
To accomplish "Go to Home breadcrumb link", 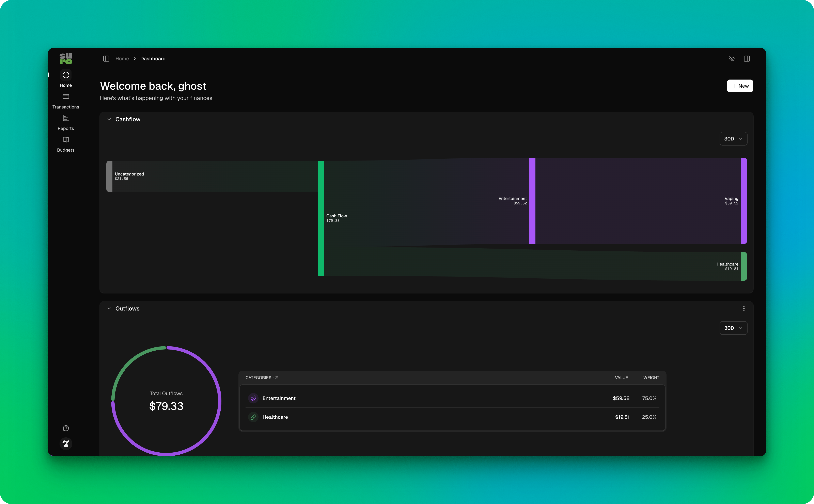I will point(122,59).
